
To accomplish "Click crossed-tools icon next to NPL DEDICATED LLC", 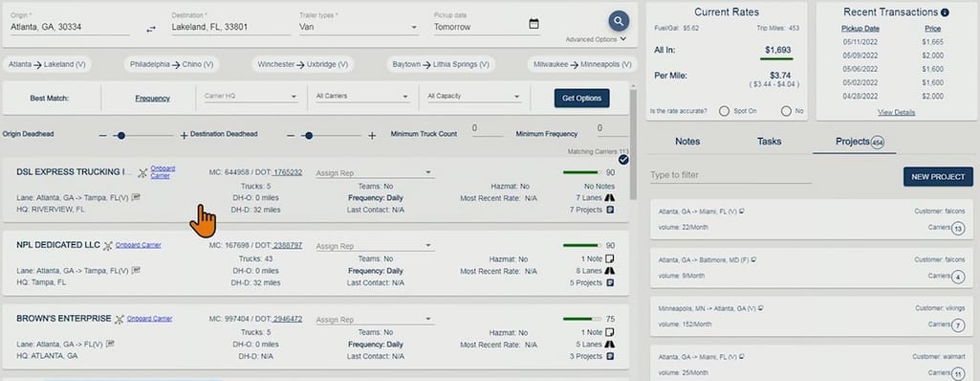I will point(107,246).
